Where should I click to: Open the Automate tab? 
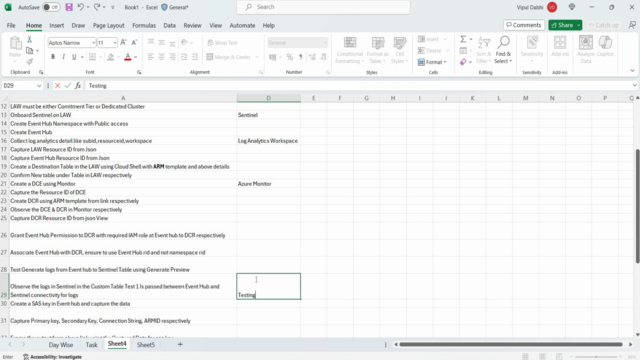pyautogui.click(x=242, y=25)
